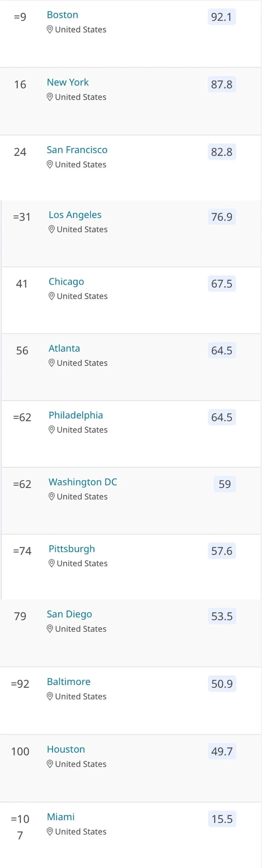The width and height of the screenshot is (262, 868).
Task: Open the Philadelphia city link
Action: 75,415
